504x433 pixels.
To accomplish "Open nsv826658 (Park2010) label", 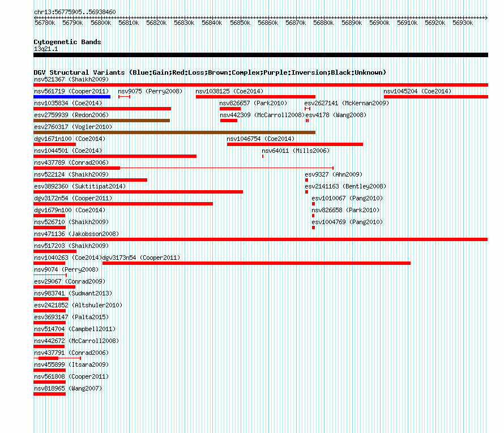I will click(345, 210).
